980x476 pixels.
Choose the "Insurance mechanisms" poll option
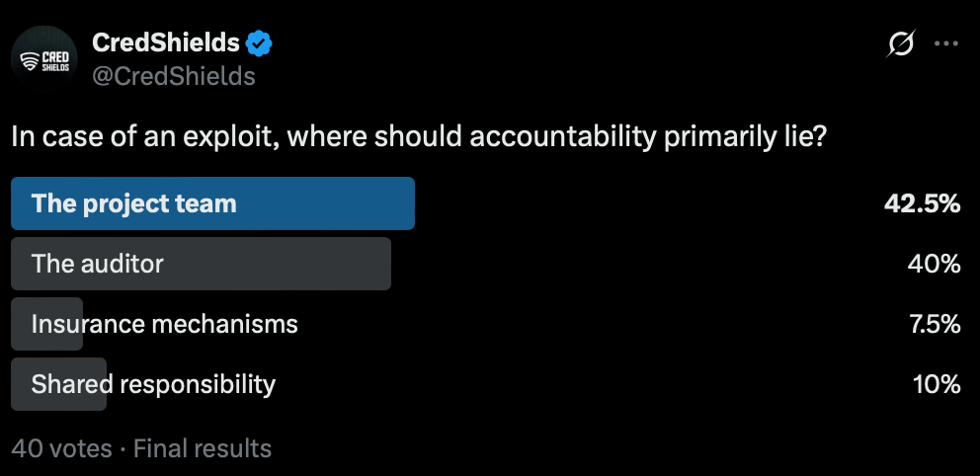click(164, 324)
